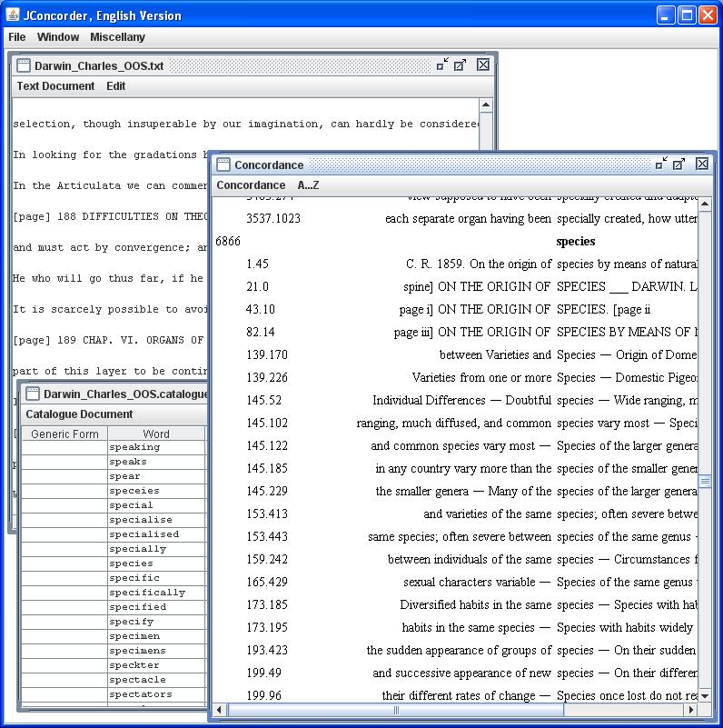This screenshot has width=723, height=728.
Task: Close the JConcorder application
Action: tap(708, 15)
